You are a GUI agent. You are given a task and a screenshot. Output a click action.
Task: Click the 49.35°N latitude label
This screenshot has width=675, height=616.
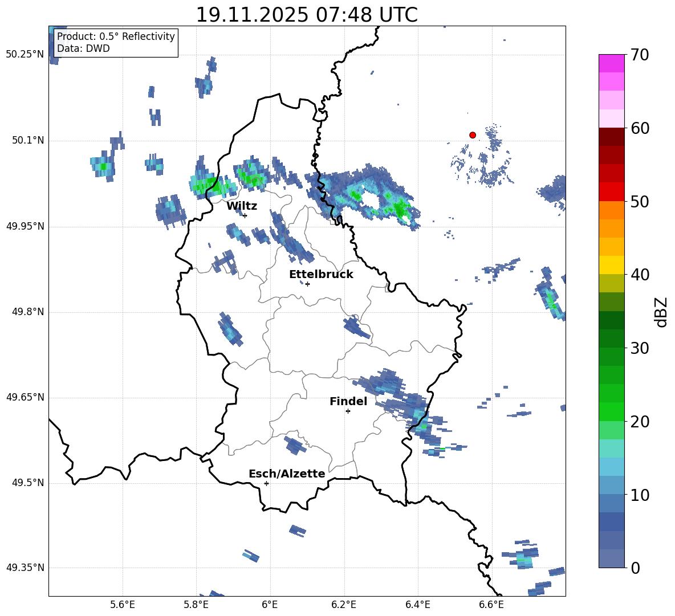pyautogui.click(x=25, y=568)
